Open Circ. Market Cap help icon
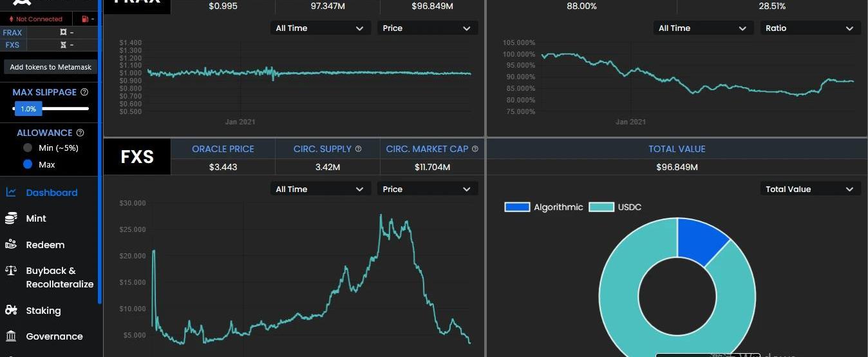 tap(475, 149)
